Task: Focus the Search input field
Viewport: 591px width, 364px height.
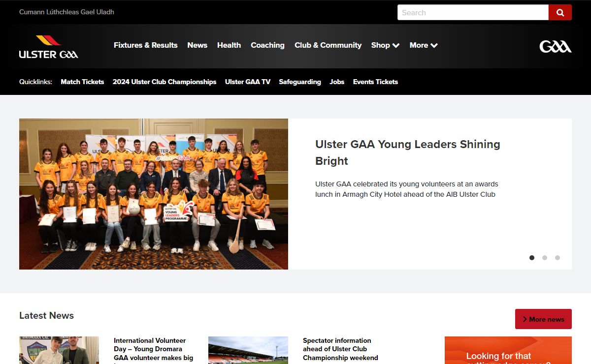Action: [473, 12]
